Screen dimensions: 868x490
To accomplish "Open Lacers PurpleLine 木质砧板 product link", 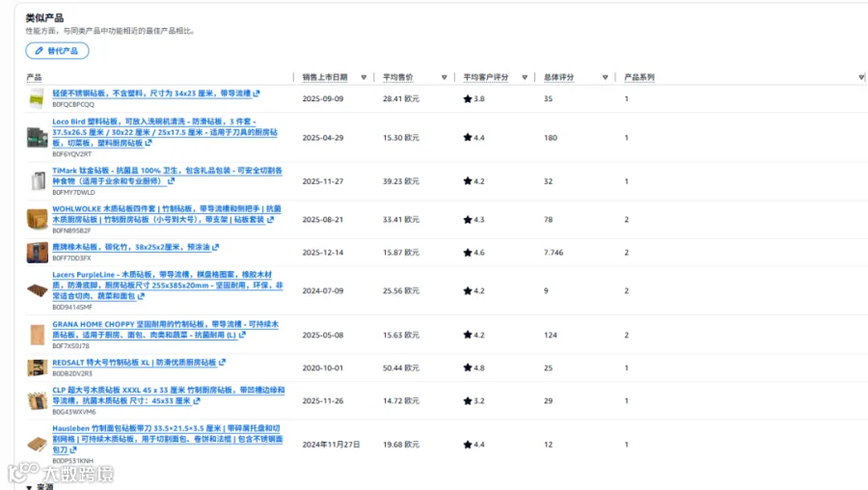I will point(168,286).
